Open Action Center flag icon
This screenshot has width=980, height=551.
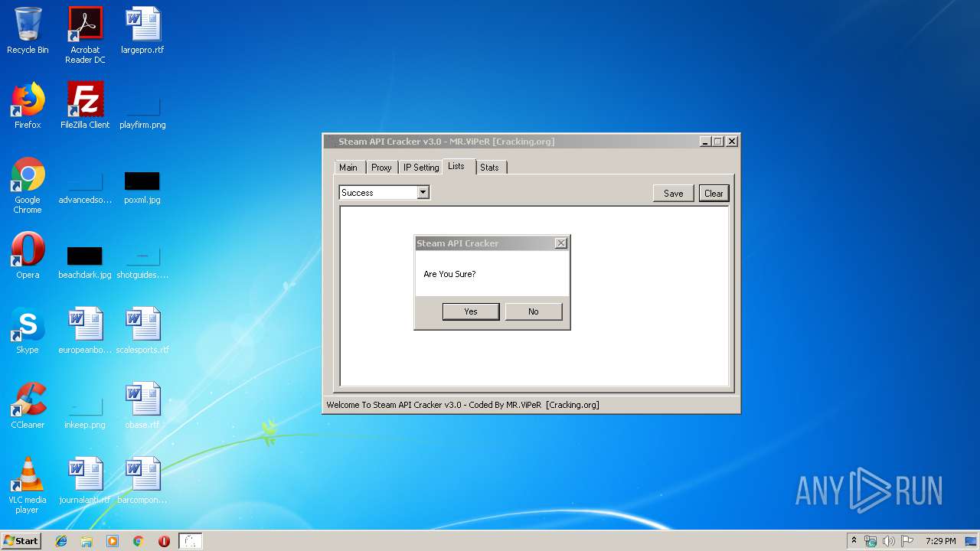(x=906, y=541)
